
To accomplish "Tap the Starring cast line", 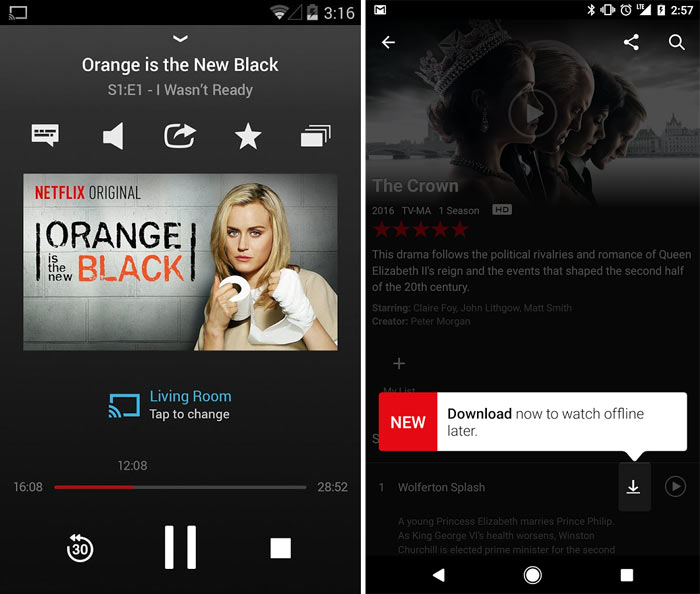I will (472, 308).
